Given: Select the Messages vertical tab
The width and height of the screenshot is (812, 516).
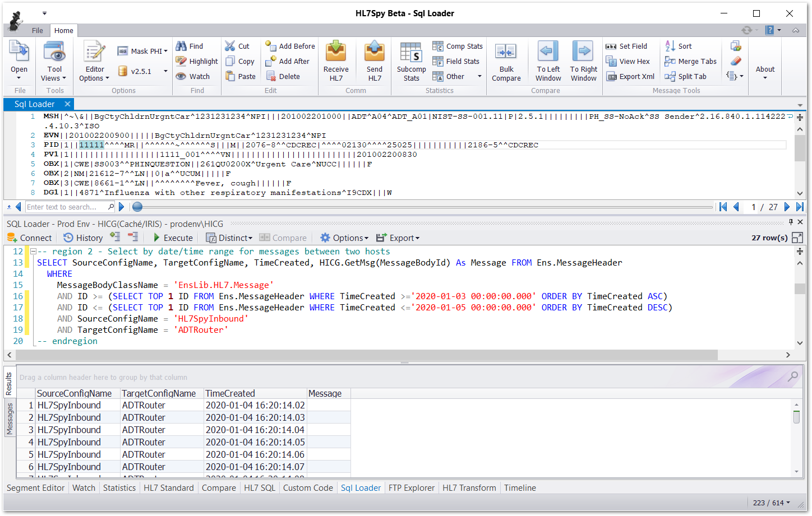Looking at the screenshot, I should coord(9,419).
